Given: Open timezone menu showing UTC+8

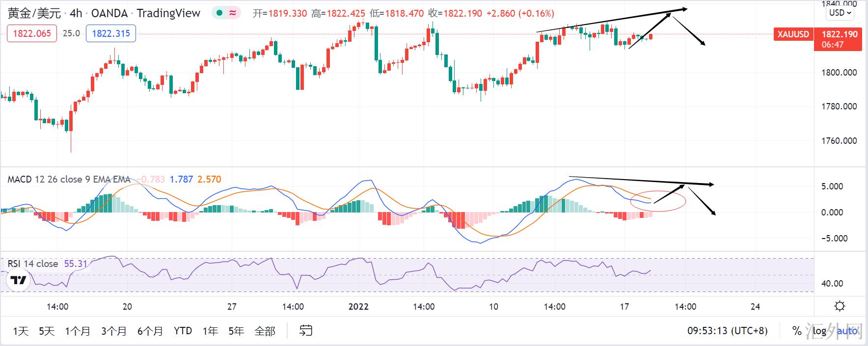Looking at the screenshot, I should tap(727, 331).
